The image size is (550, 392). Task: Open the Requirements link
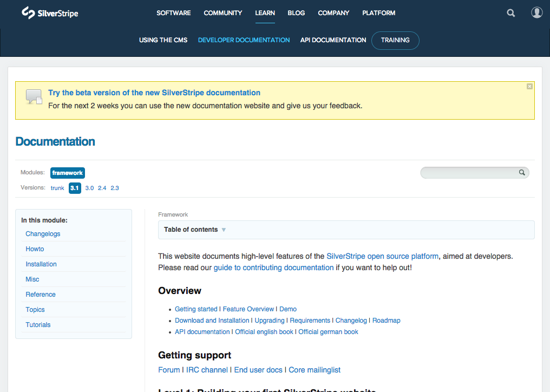tap(310, 321)
